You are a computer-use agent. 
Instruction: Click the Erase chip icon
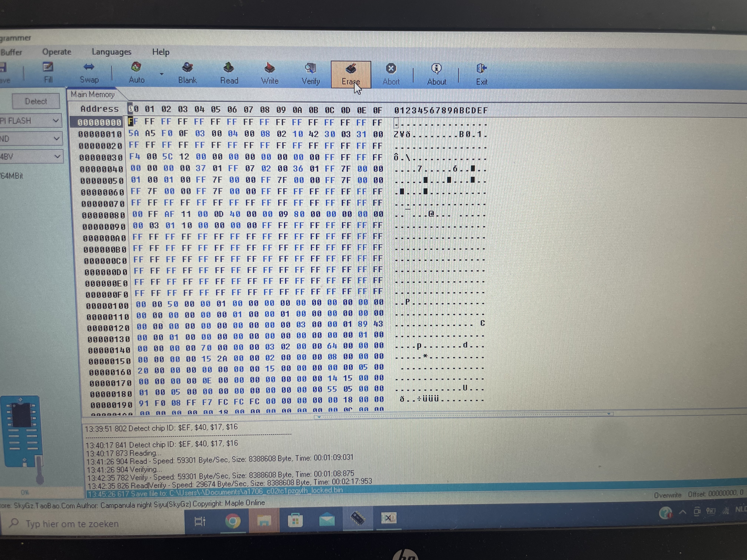[x=351, y=75]
